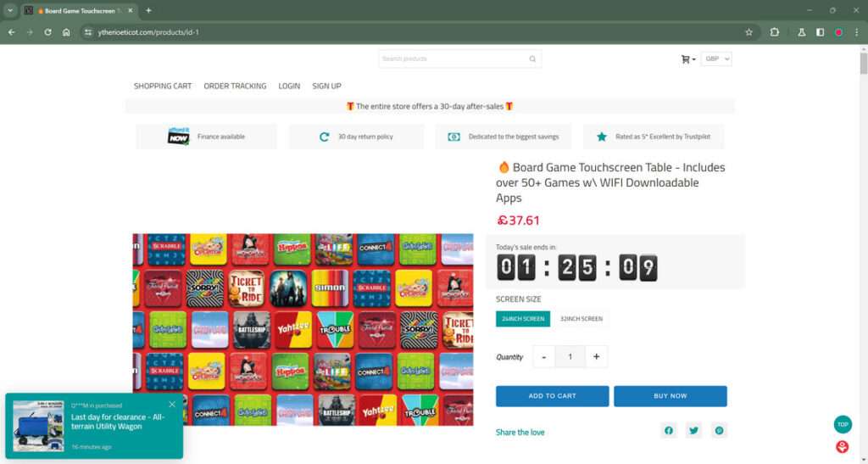Open the tab search dropdown arrow
The height and width of the screenshot is (464, 868).
(10, 10)
